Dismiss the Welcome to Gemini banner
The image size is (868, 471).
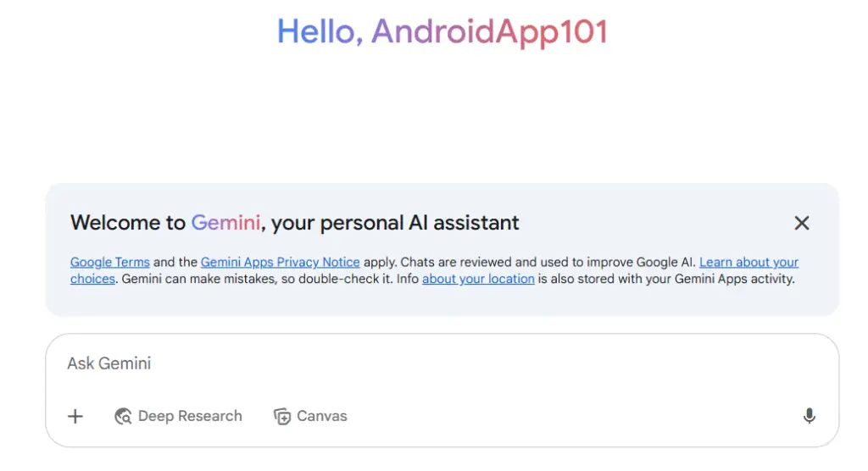[x=802, y=223]
